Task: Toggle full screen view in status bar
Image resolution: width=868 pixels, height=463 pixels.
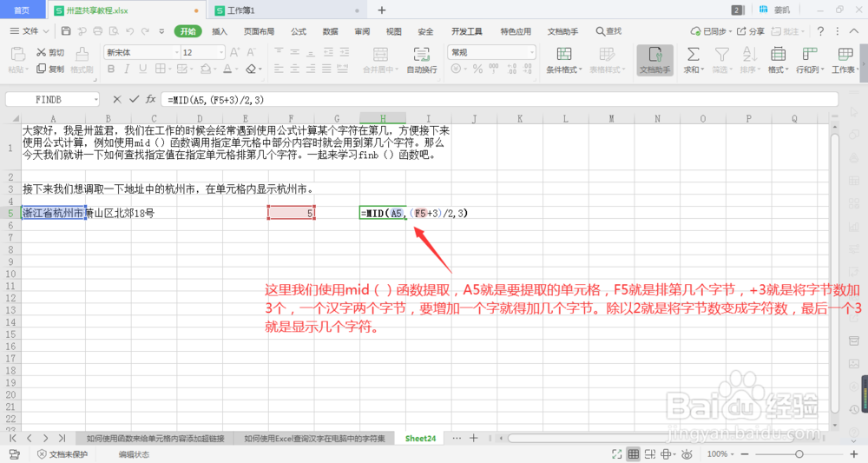Action: (616, 454)
